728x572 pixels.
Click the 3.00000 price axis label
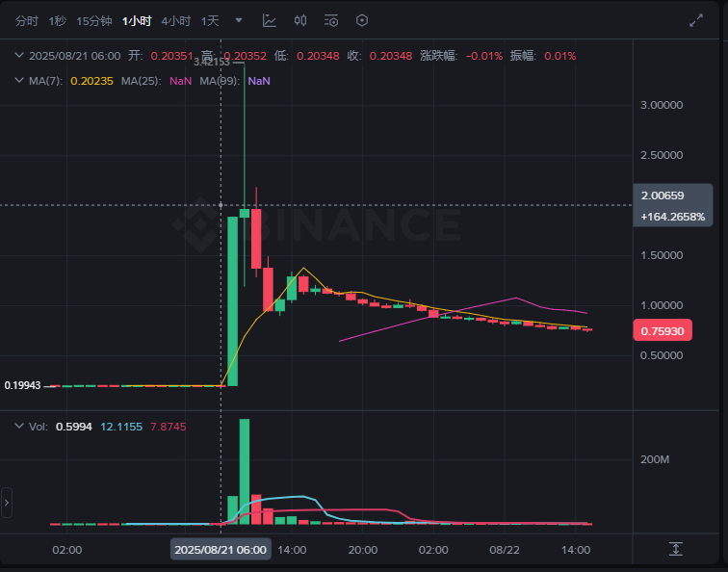point(662,105)
